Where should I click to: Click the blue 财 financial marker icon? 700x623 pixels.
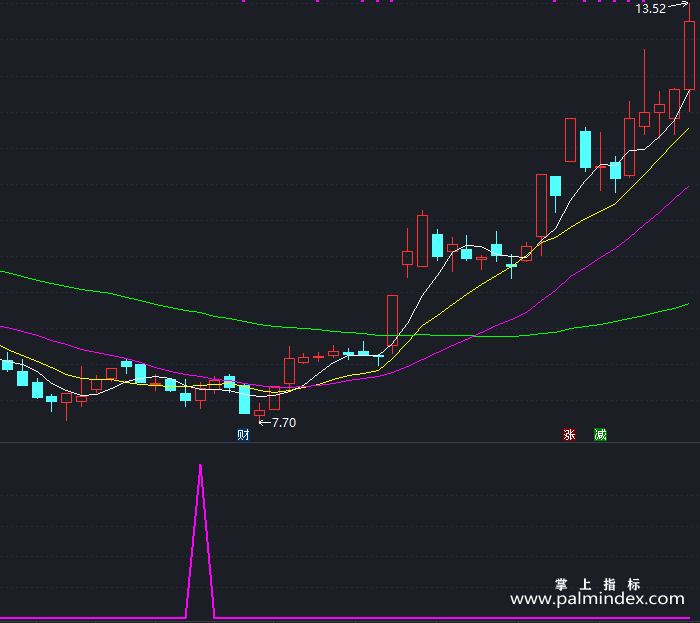243,434
